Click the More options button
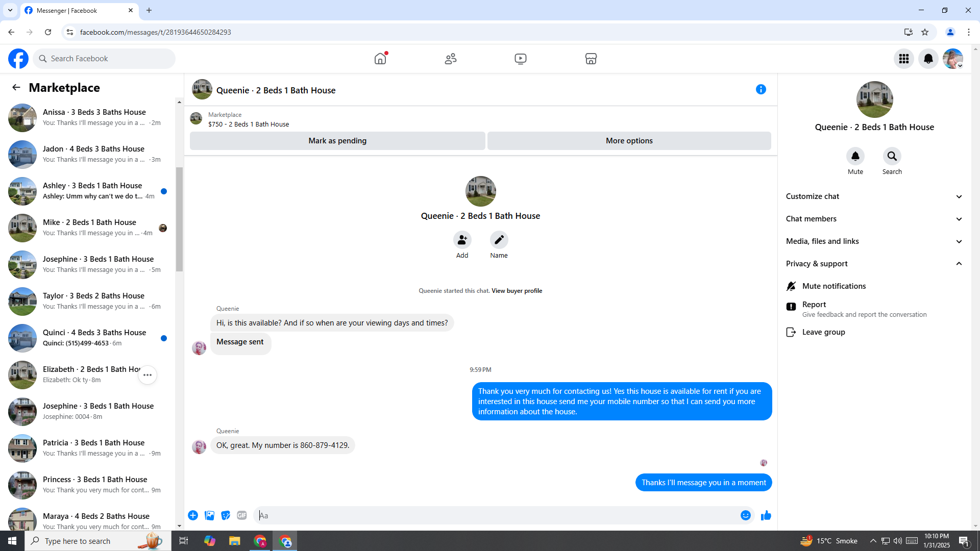The width and height of the screenshot is (980, 551). (x=629, y=141)
